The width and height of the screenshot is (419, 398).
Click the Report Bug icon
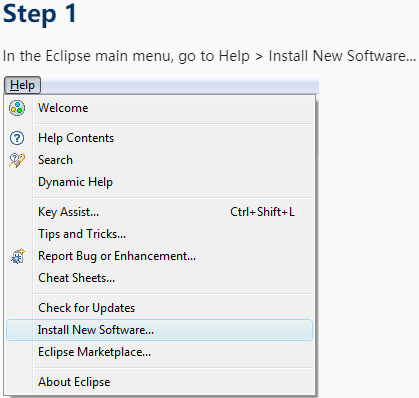(18, 256)
